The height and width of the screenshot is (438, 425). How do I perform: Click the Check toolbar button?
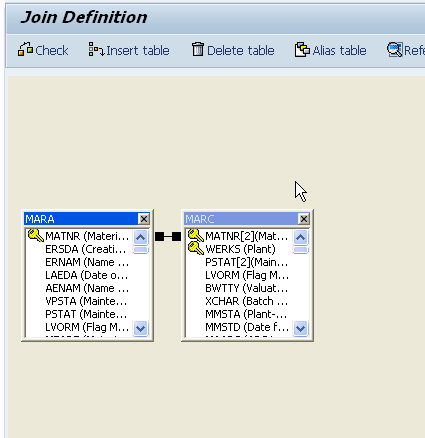tap(43, 50)
